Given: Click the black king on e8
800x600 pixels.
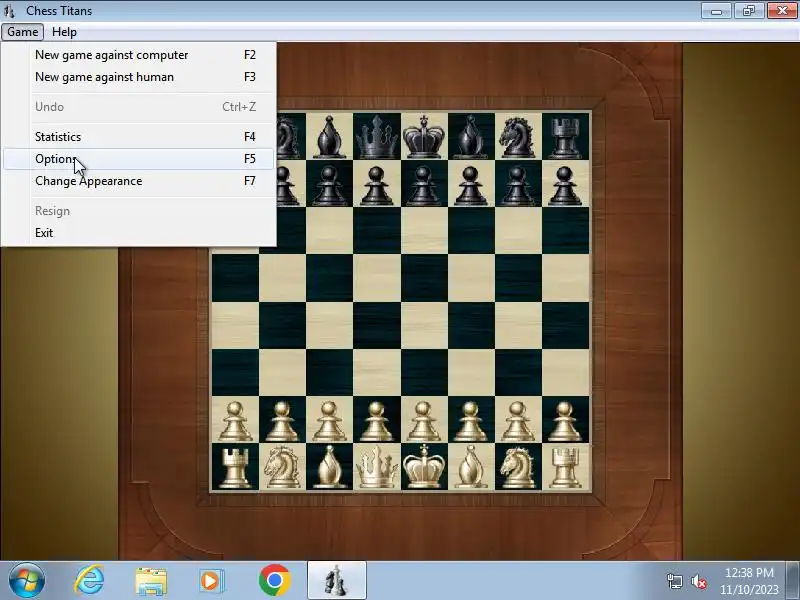Looking at the screenshot, I should point(424,136).
